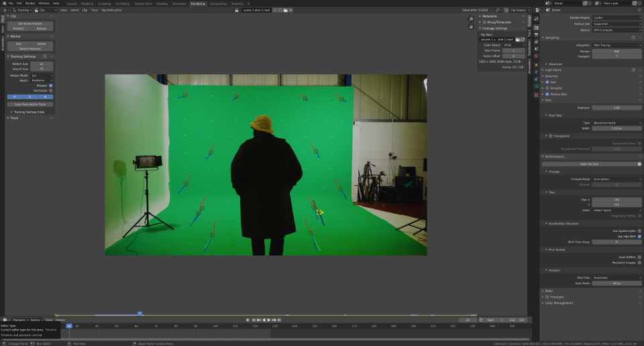Screen dimensions: 644x346
Task: Switch to the Layout workspace tab
Action: (72, 4)
